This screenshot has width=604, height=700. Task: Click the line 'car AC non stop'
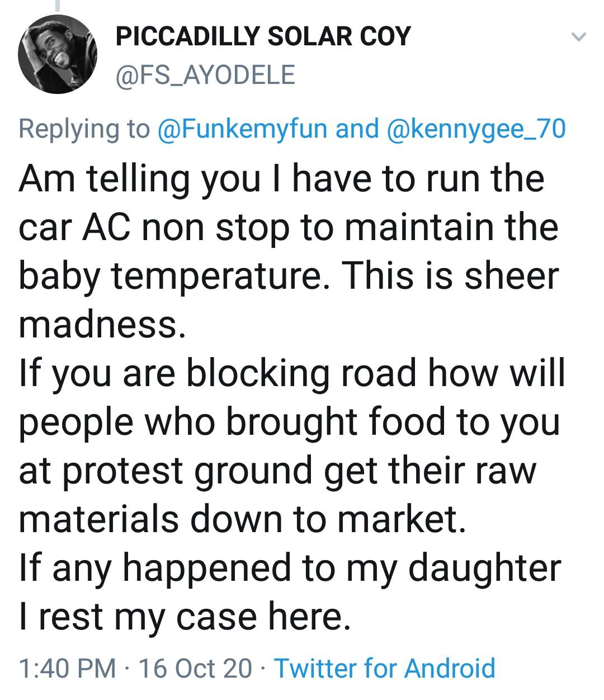tap(289, 228)
